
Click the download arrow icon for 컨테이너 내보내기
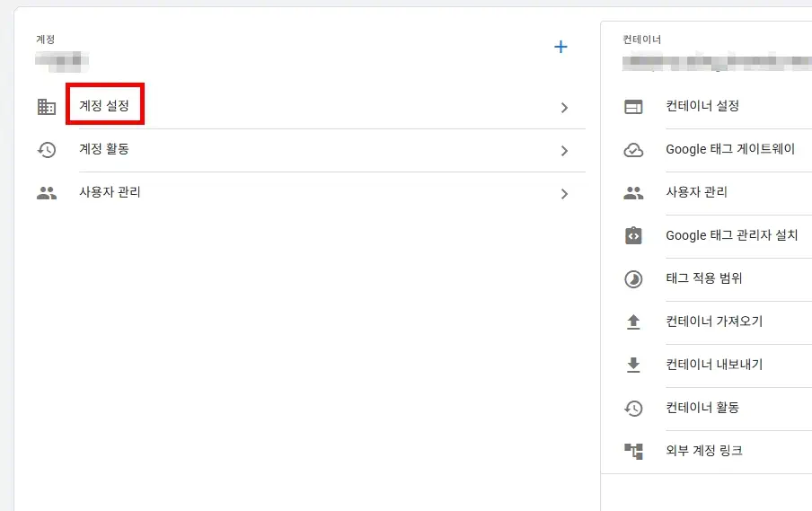(x=633, y=365)
